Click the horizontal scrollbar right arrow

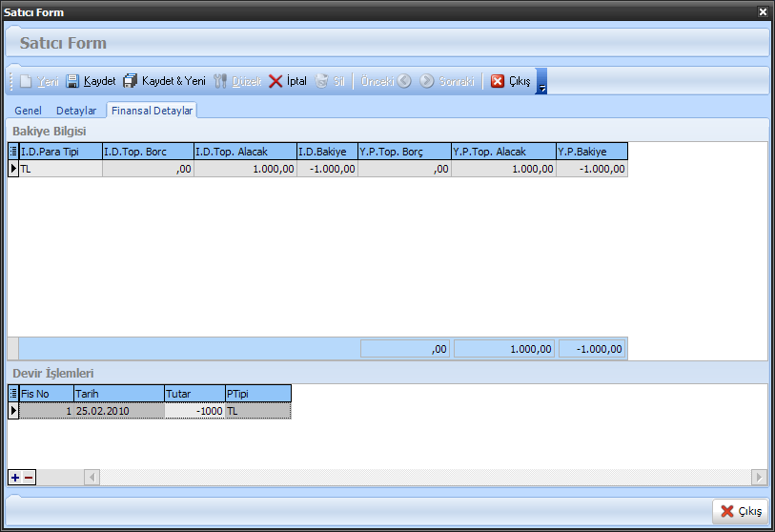coord(759,477)
